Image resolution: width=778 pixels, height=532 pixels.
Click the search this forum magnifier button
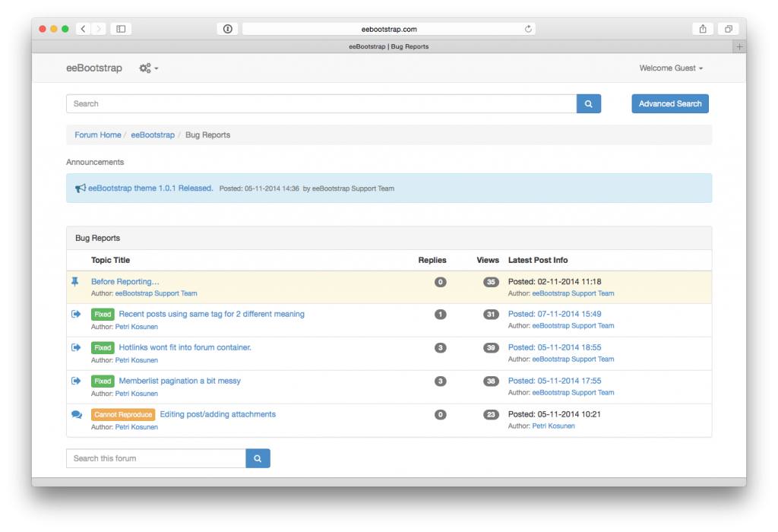click(258, 458)
